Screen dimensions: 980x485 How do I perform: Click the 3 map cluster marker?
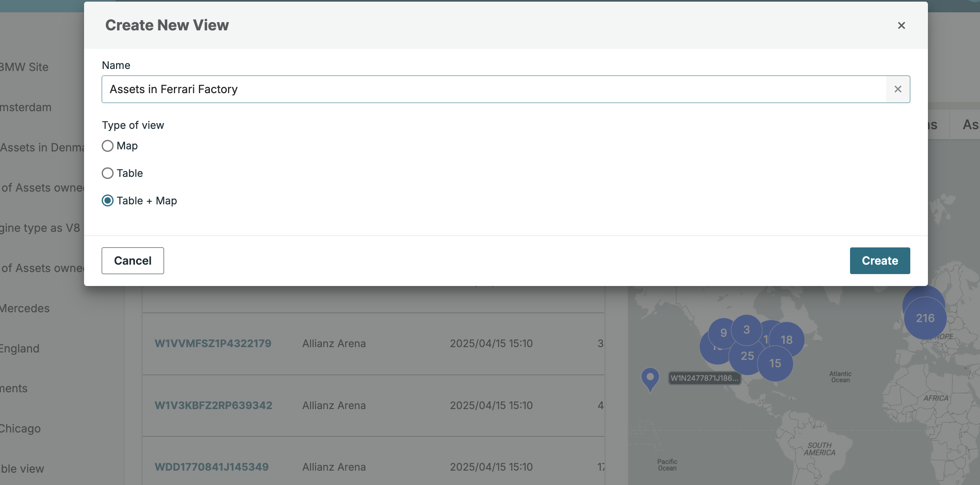746,329
